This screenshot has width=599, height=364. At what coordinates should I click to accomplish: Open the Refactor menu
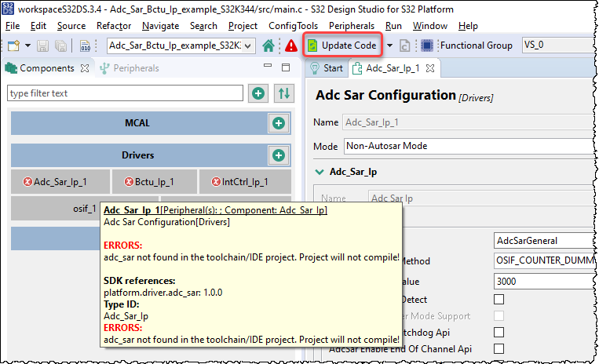(114, 26)
